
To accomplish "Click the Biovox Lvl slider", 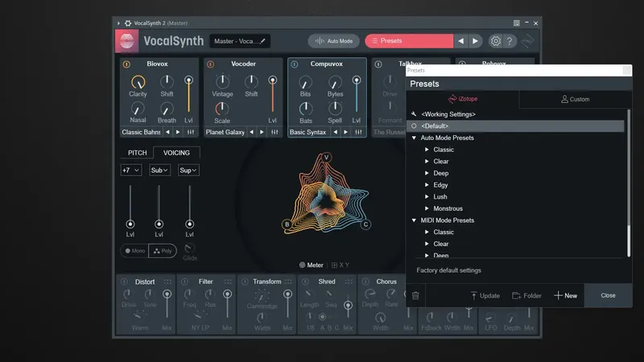I will [188, 95].
